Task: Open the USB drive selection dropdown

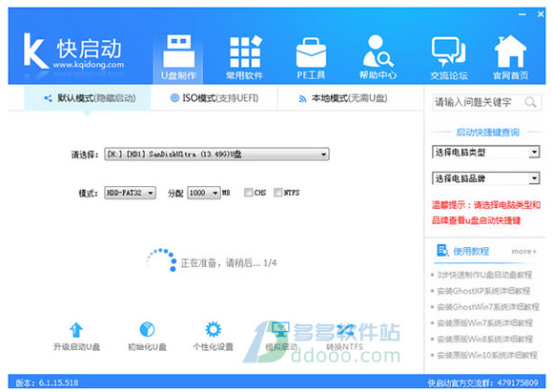Action: coord(216,155)
